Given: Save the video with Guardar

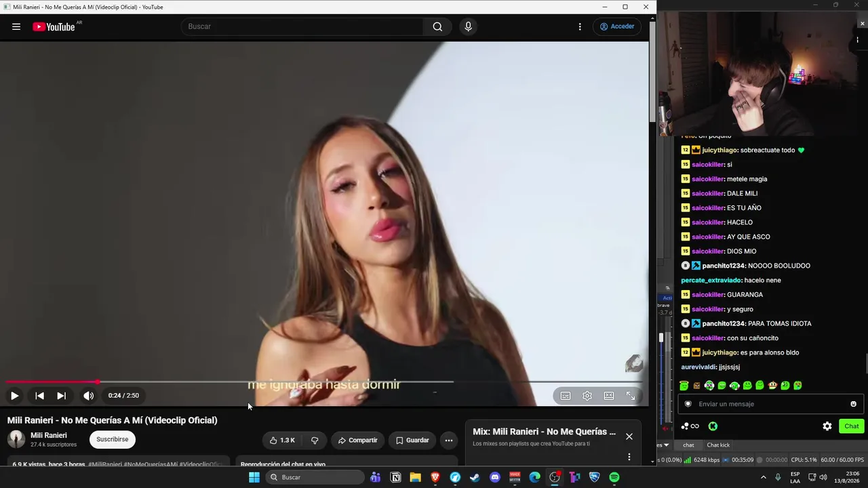Looking at the screenshot, I should 412,441.
